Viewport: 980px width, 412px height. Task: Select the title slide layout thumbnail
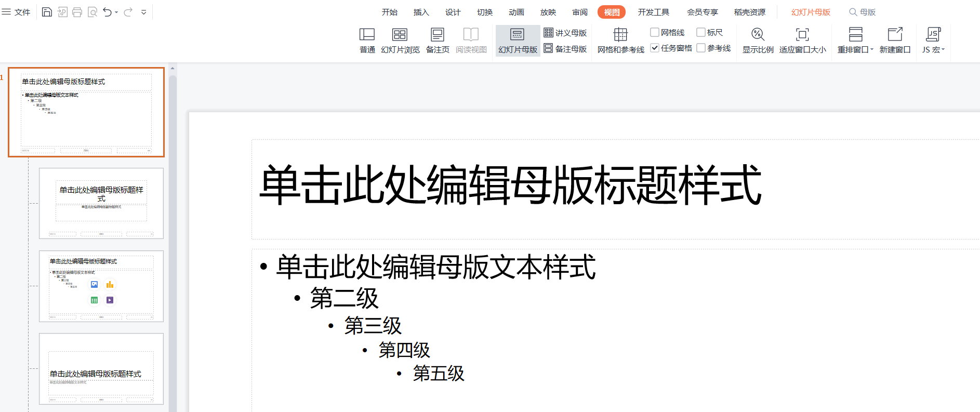click(x=101, y=203)
